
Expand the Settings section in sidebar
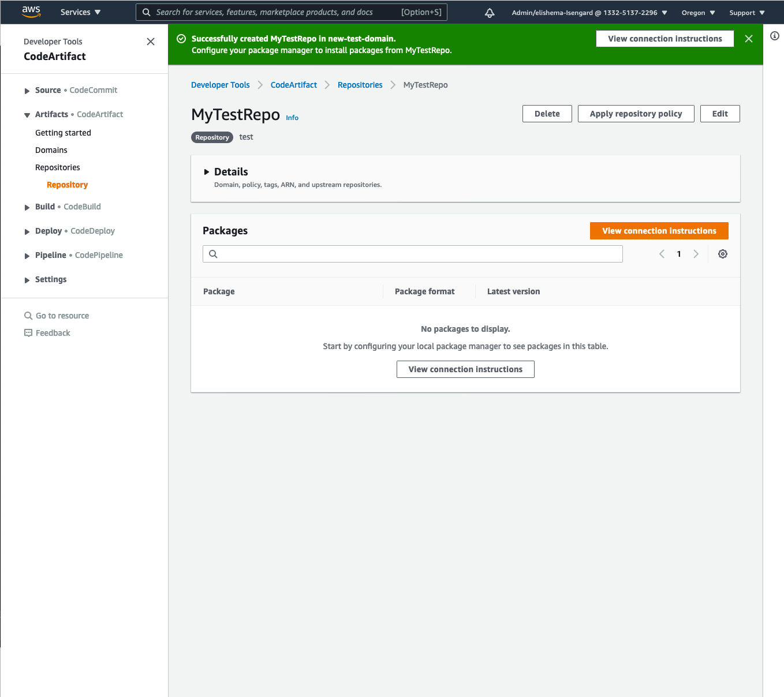click(27, 280)
